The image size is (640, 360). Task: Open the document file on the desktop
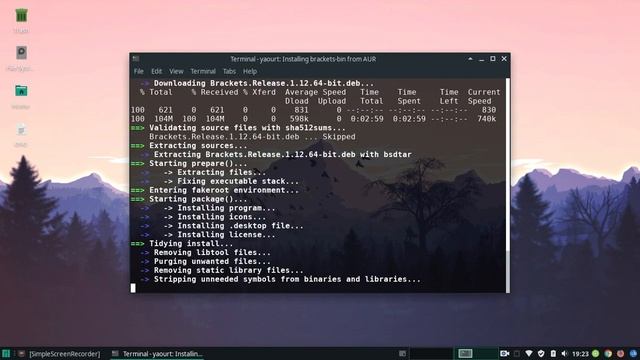coord(21,130)
